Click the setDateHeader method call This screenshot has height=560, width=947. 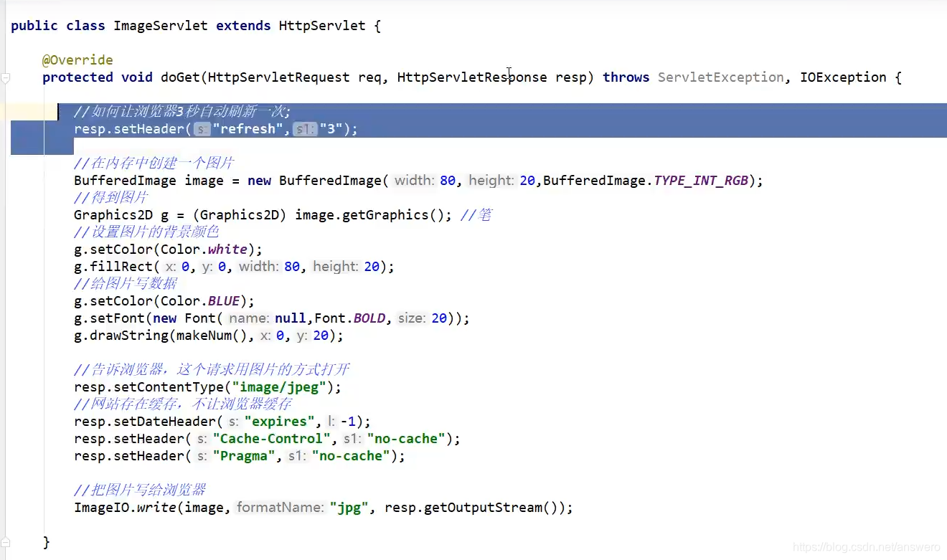164,422
